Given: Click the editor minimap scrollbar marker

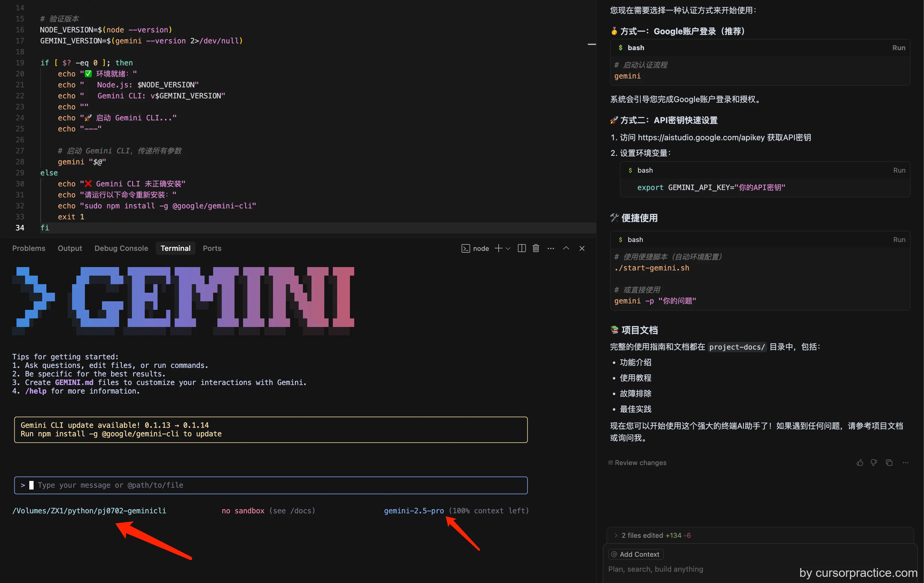Looking at the screenshot, I should coord(592,45).
